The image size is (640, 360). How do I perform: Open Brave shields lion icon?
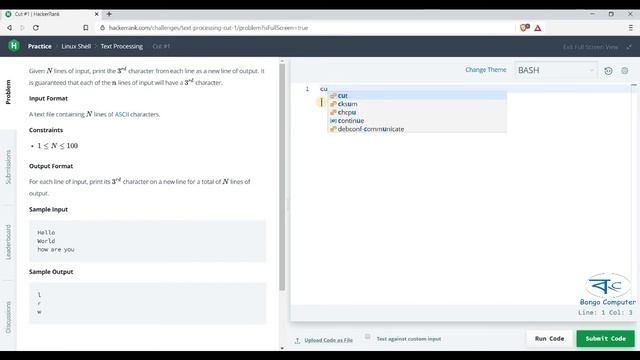(x=524, y=28)
